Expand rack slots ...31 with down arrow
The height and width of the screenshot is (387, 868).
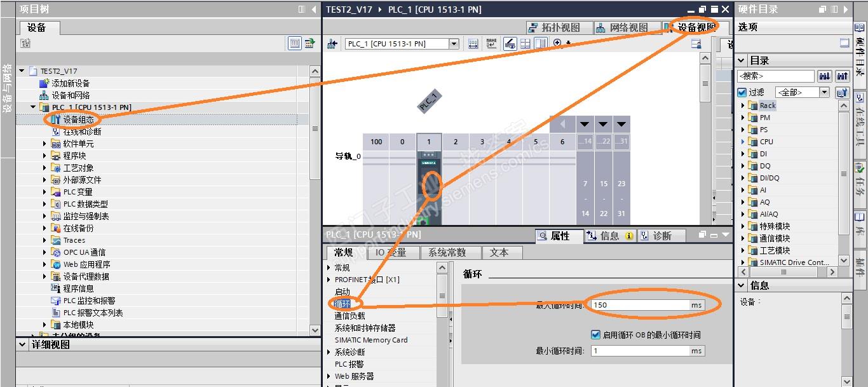[621, 124]
